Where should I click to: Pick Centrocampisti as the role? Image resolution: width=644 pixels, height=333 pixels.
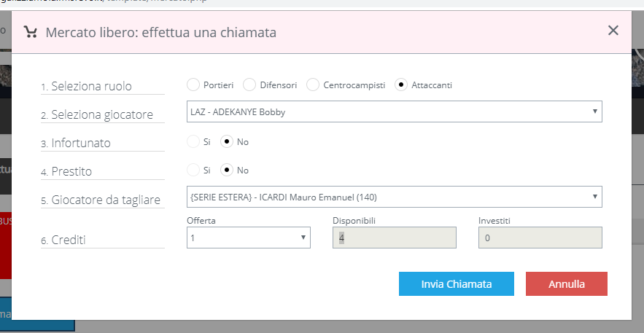click(x=312, y=85)
